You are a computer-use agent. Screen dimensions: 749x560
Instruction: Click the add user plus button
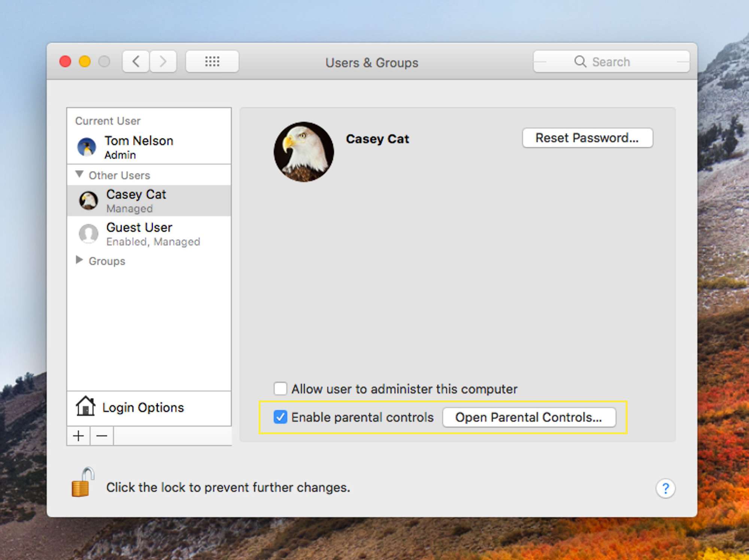click(x=78, y=436)
